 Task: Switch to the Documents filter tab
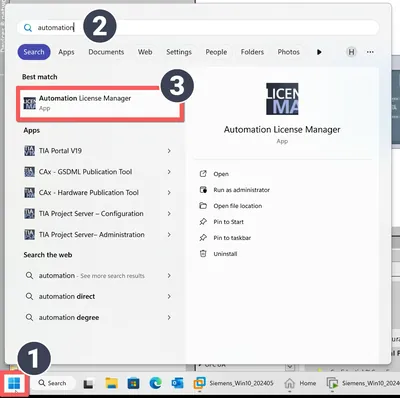(106, 52)
